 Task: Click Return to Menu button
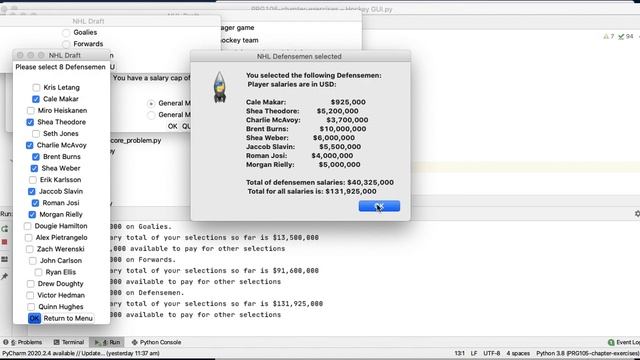68,318
